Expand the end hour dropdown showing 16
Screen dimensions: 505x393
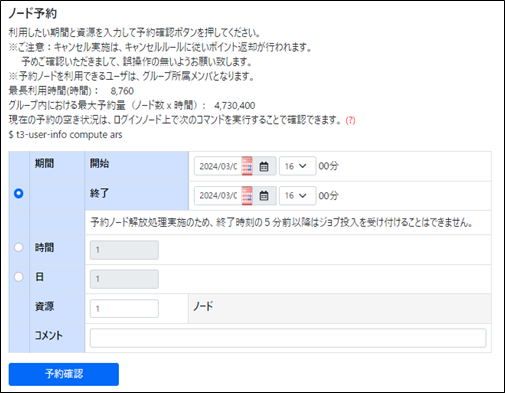(297, 195)
